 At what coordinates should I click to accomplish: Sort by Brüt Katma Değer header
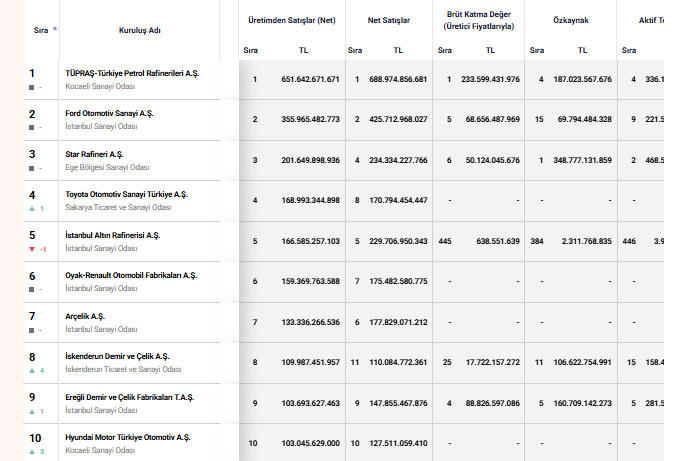tap(479, 20)
